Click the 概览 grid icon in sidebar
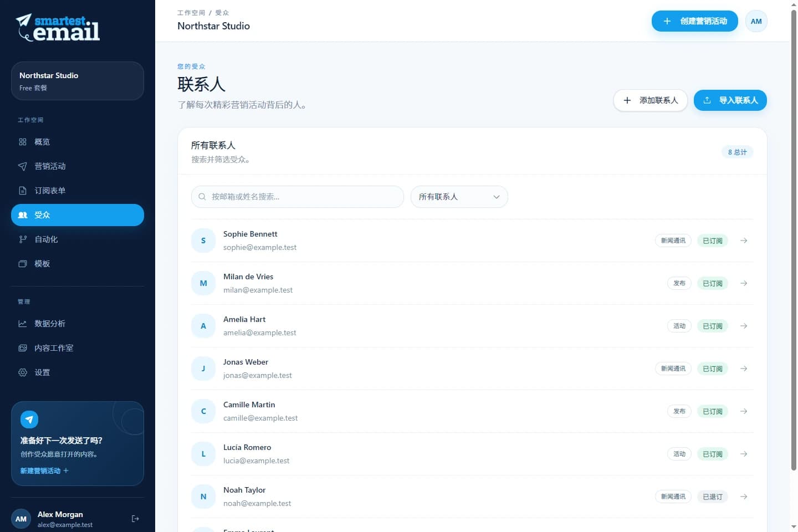Viewport: 798px width, 532px height. point(23,142)
